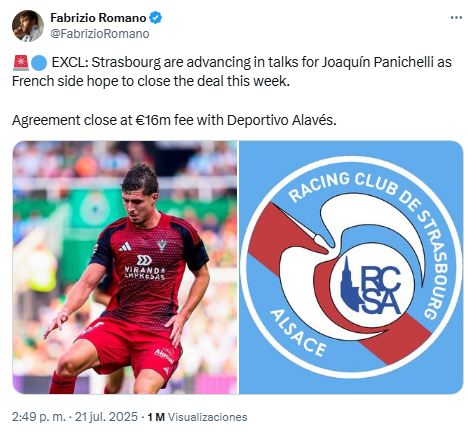The image size is (468, 432).
Task: Open Fabrizio Romano's profile avatar
Action: 28,26
